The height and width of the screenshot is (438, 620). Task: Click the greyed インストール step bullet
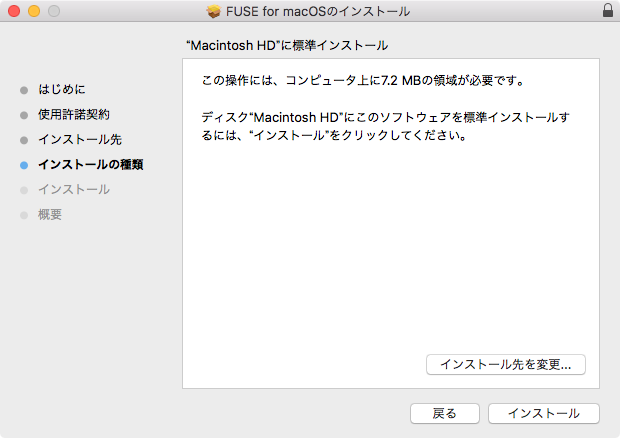click(x=24, y=191)
